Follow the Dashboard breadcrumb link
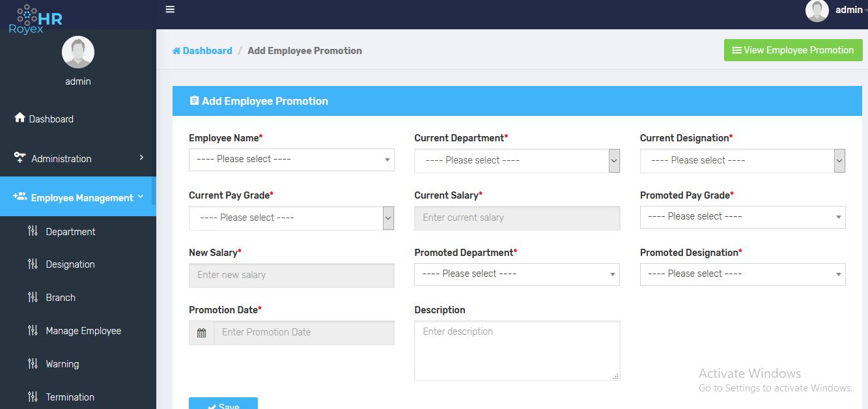This screenshot has width=868, height=409. (x=207, y=51)
